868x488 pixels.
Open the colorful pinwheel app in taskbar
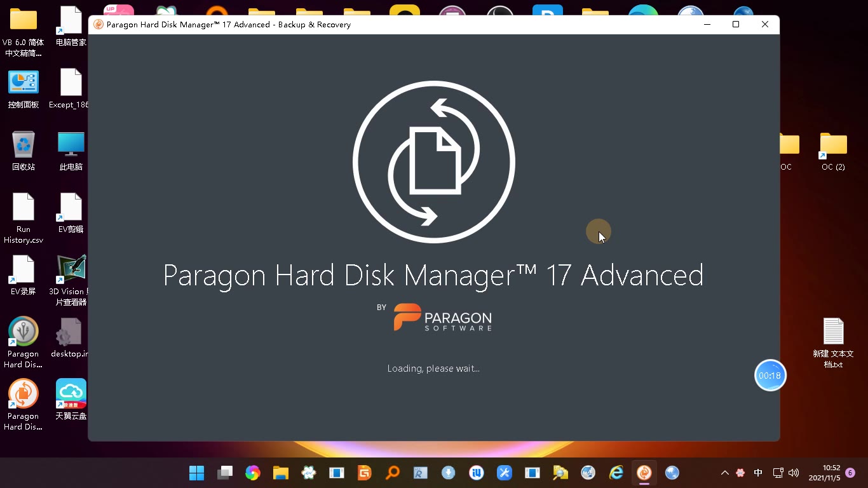pos(253,473)
